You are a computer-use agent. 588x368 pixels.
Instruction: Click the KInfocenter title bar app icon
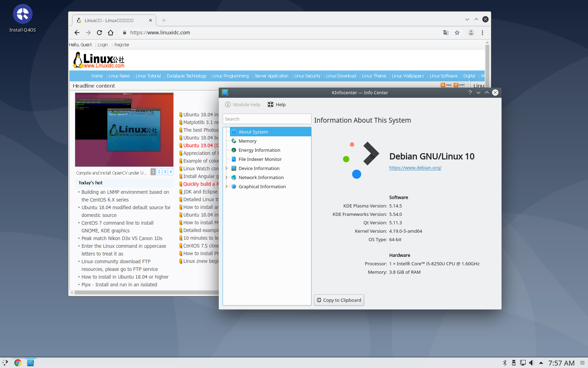[225, 93]
